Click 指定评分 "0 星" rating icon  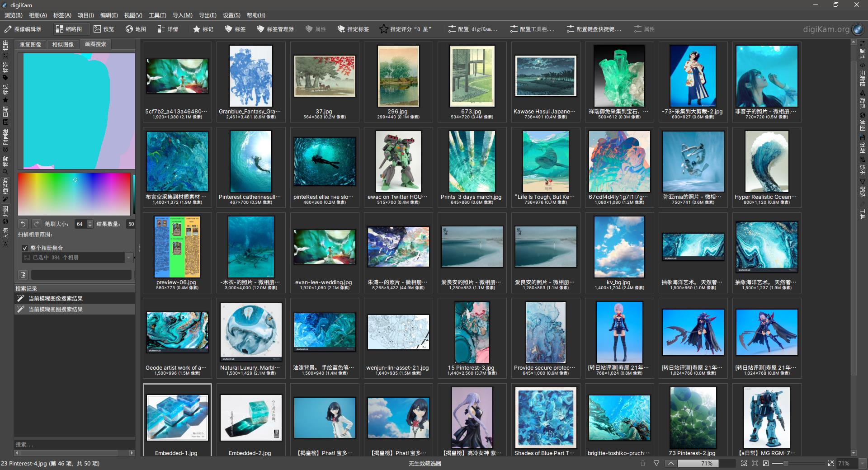pyautogui.click(x=383, y=29)
